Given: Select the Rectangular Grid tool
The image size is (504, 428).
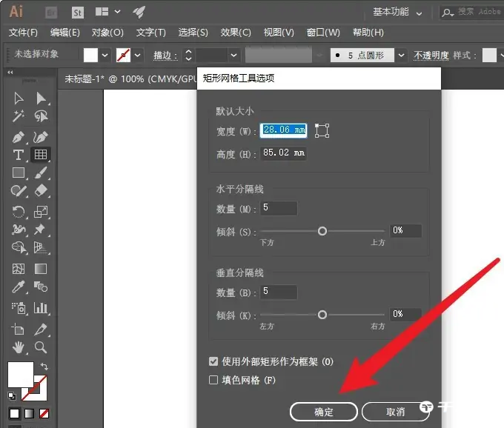Looking at the screenshot, I should [x=41, y=155].
